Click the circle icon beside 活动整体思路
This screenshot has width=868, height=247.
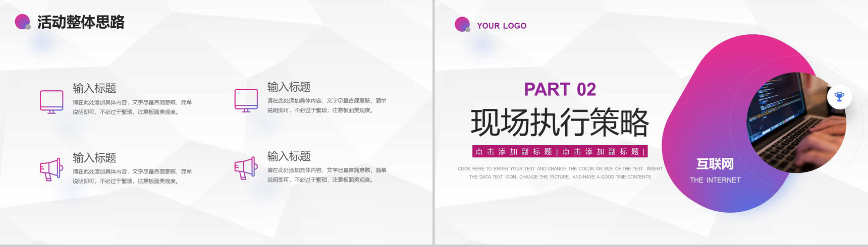23,22
